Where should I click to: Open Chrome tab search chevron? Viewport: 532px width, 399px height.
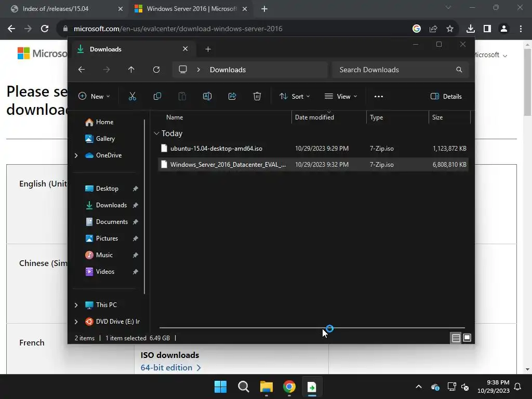448,7
